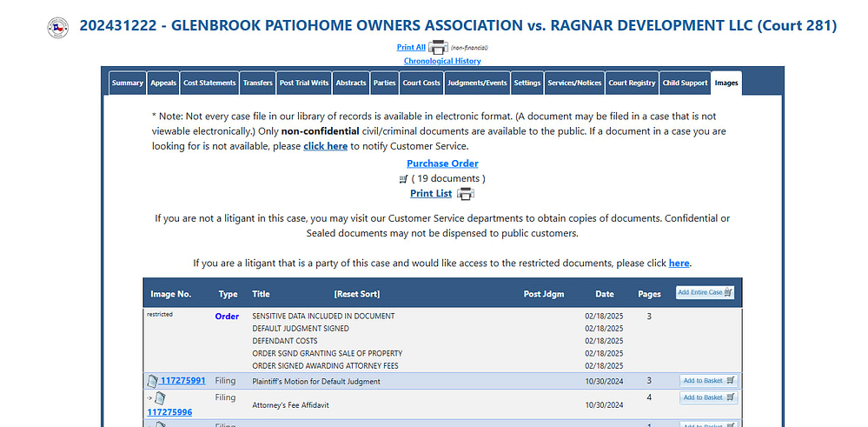Screen dimensions: 868x427
Task: Click the shopping cart basket icon
Action: point(403,179)
